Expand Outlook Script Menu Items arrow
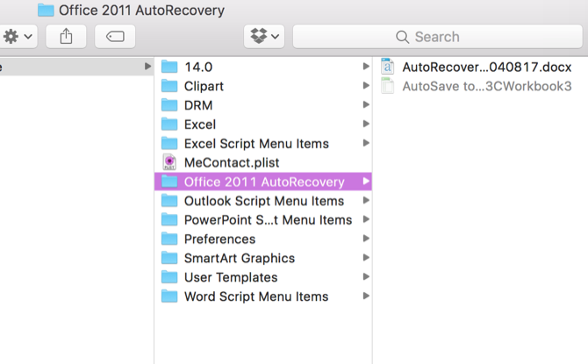Viewport: 588px width, 364px height. (x=366, y=201)
